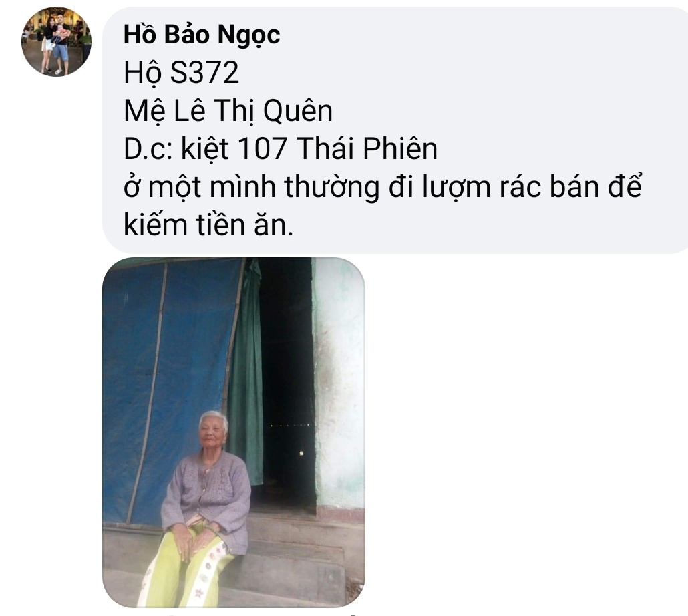Click the sentence starting with ở một mình
The height and width of the screenshot is (616, 688).
383,187
